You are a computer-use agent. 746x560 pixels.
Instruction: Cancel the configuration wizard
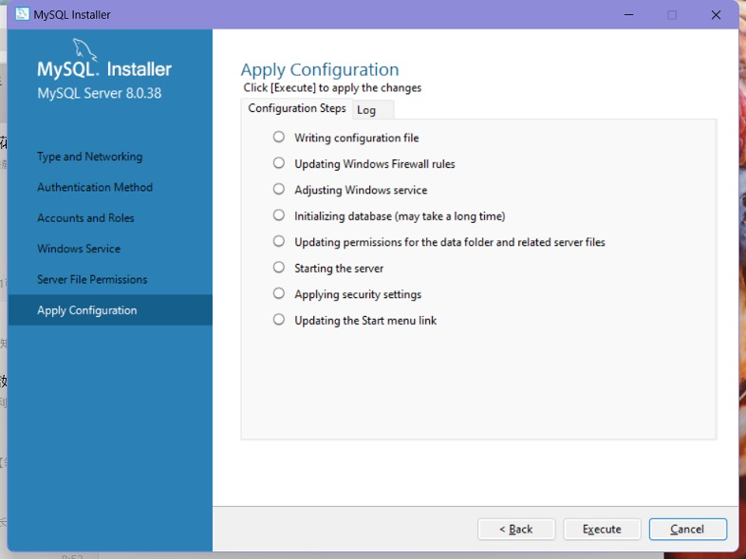click(687, 529)
